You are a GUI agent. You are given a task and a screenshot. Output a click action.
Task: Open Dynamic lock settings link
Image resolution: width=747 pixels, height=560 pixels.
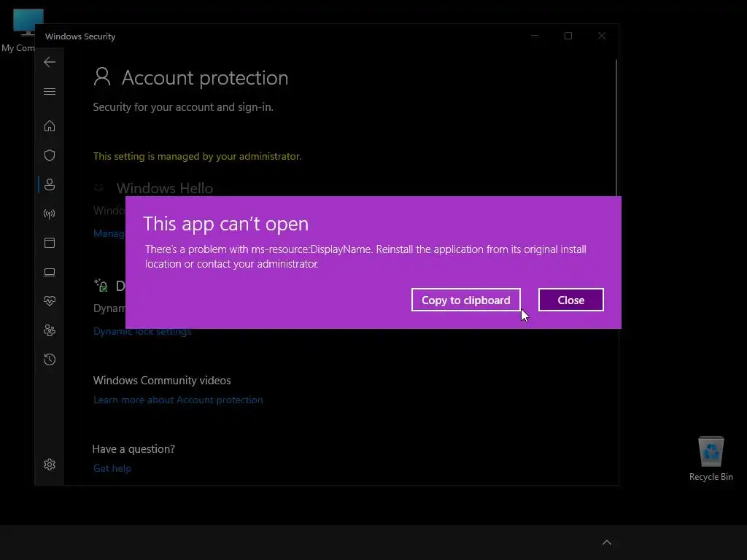[142, 332]
